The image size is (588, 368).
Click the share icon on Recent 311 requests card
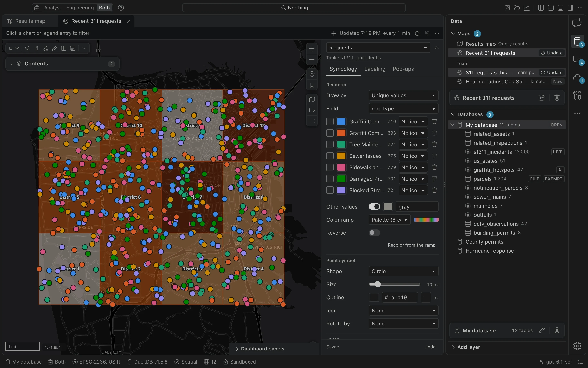542,98
